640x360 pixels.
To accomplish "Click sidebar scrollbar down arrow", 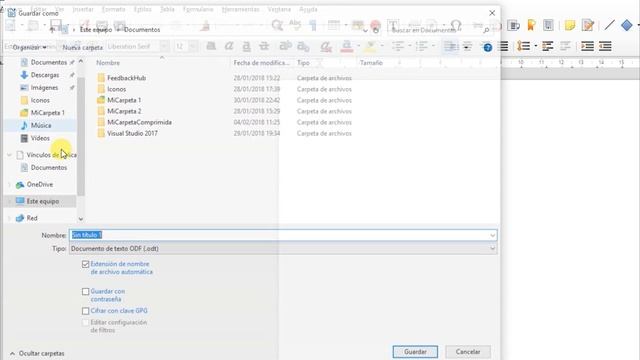I will (x=80, y=219).
